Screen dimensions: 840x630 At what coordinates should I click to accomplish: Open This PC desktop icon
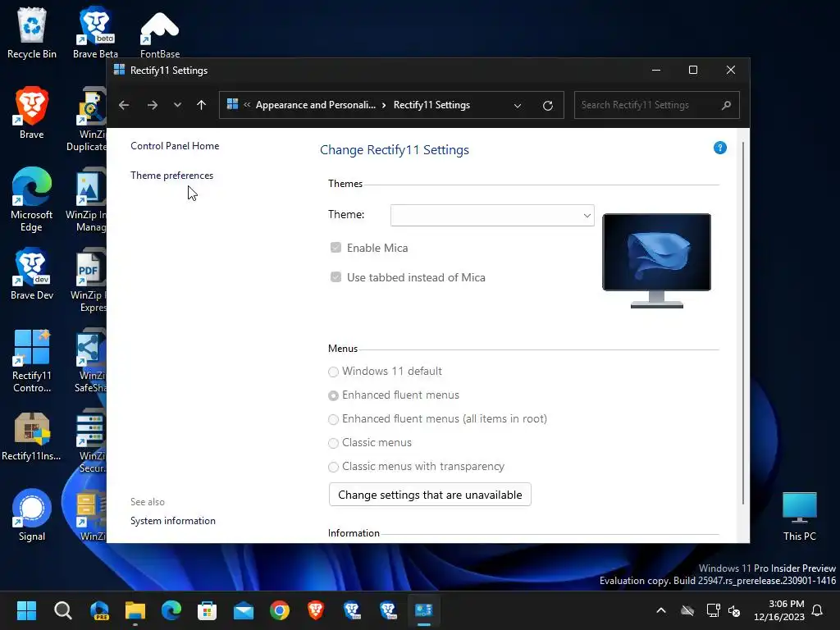799,515
